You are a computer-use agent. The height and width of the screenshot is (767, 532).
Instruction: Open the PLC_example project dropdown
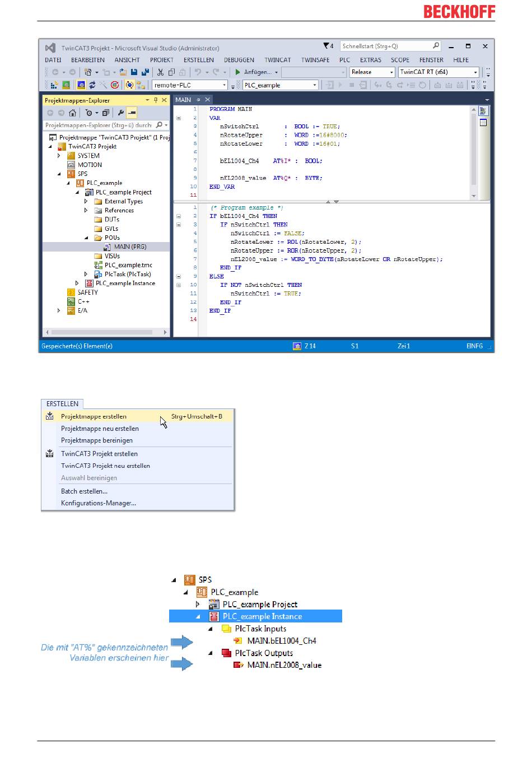315,85
